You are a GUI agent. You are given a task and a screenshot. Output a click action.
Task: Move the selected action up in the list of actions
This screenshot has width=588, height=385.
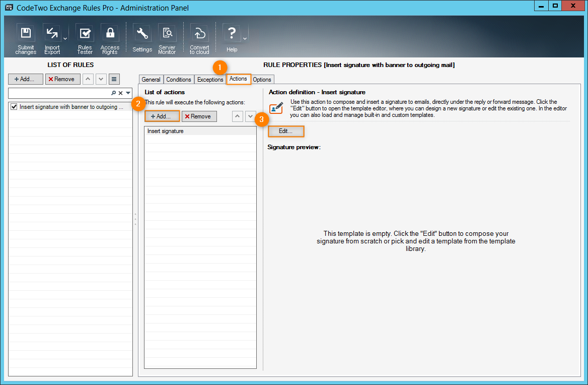click(x=238, y=116)
